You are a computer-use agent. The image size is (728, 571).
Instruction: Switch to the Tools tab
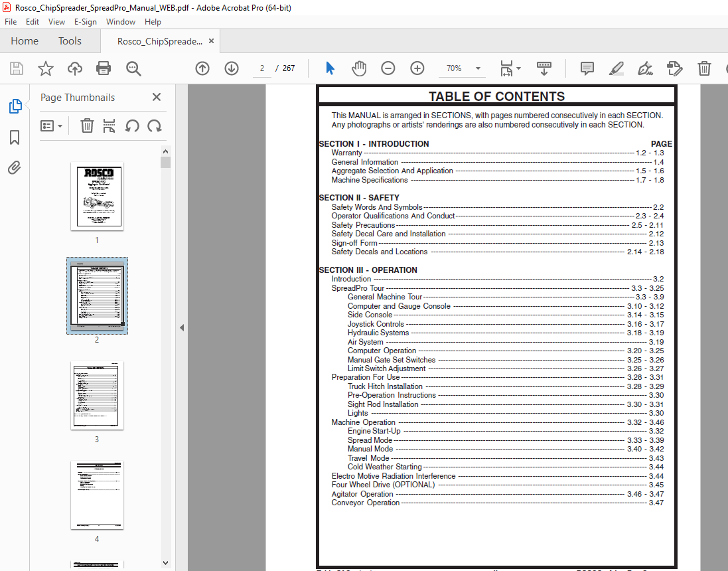click(70, 41)
